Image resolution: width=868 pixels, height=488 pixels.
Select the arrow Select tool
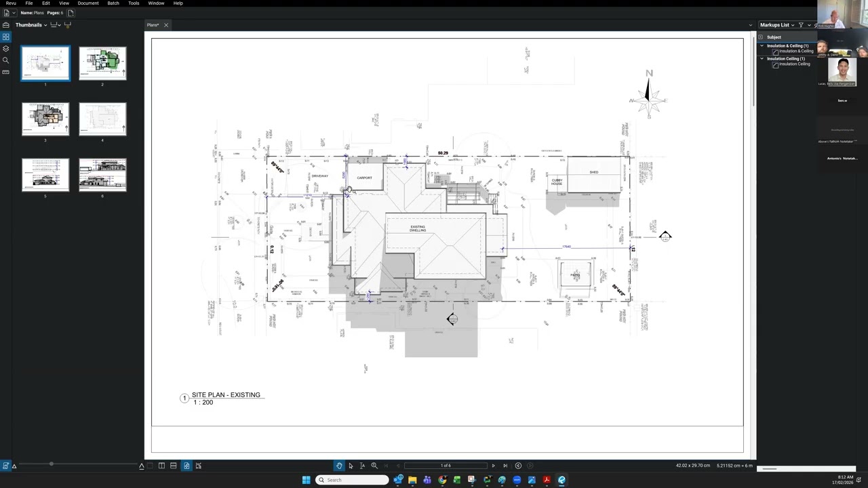[351, 466]
